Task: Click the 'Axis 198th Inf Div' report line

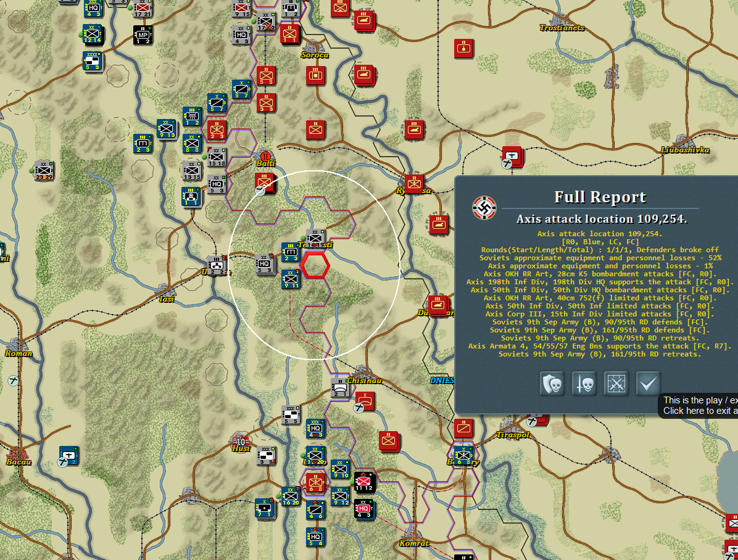Action: (x=600, y=282)
